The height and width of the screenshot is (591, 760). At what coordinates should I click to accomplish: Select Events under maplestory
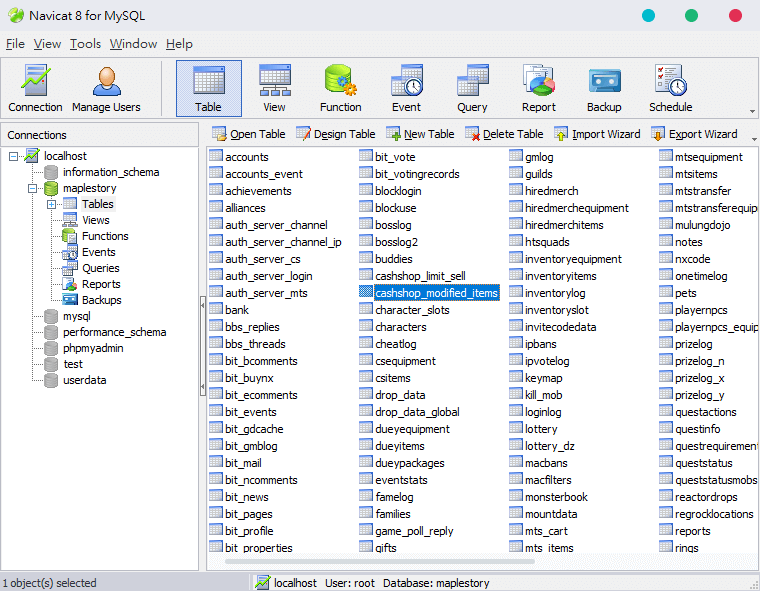pyautogui.click(x=98, y=252)
